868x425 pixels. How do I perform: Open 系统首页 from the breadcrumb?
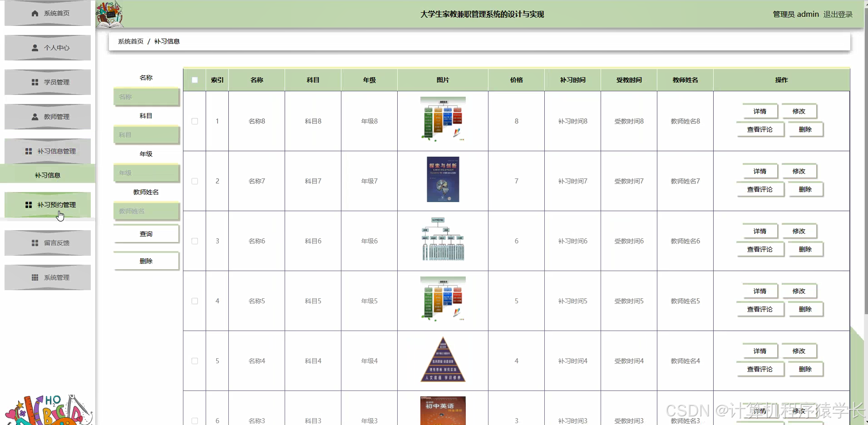[x=130, y=41]
